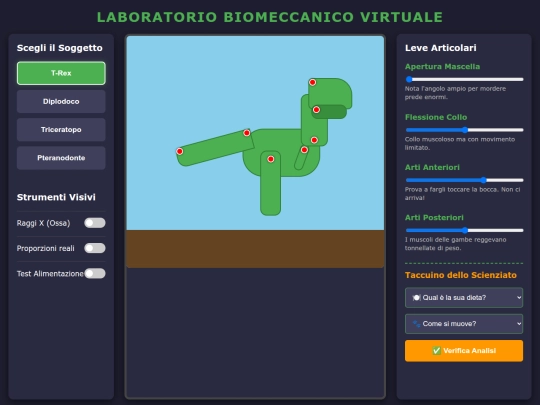
Task: Pick the Triceratopo subject
Action: 61,129
